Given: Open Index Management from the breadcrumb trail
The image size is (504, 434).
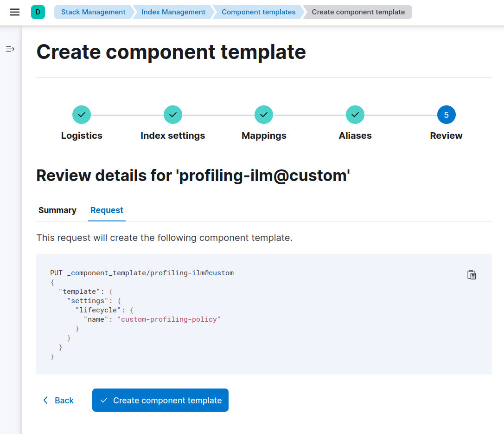Looking at the screenshot, I should point(173,12).
